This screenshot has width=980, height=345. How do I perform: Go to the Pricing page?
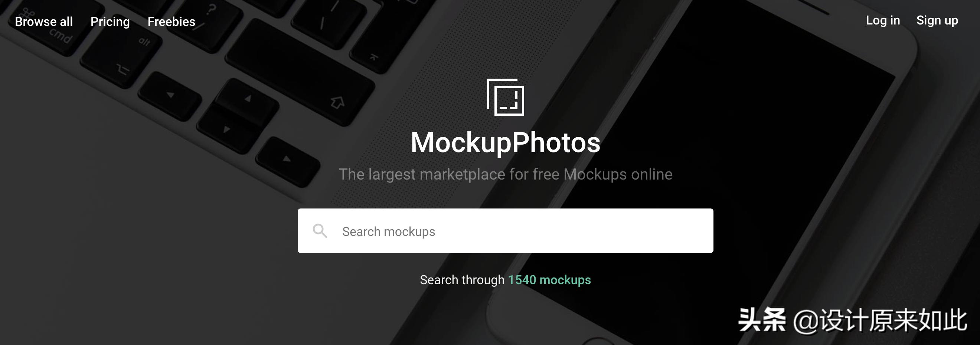110,22
